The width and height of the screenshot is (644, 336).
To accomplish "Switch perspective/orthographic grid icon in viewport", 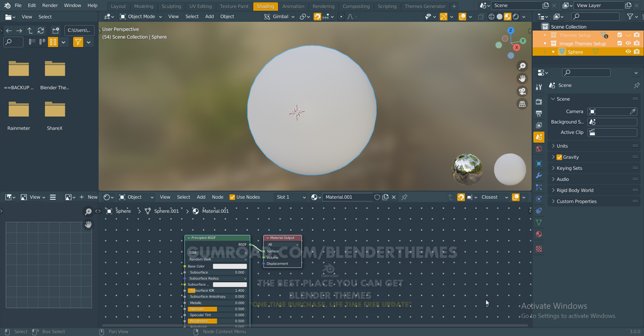I will 522,104.
